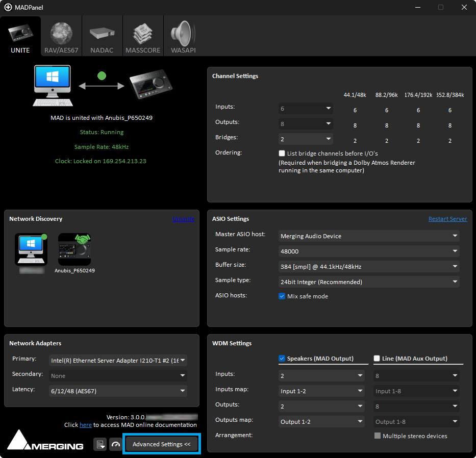Select the local computer in Network Discovery
Screen dimensions: 476x458
[x=31, y=249]
